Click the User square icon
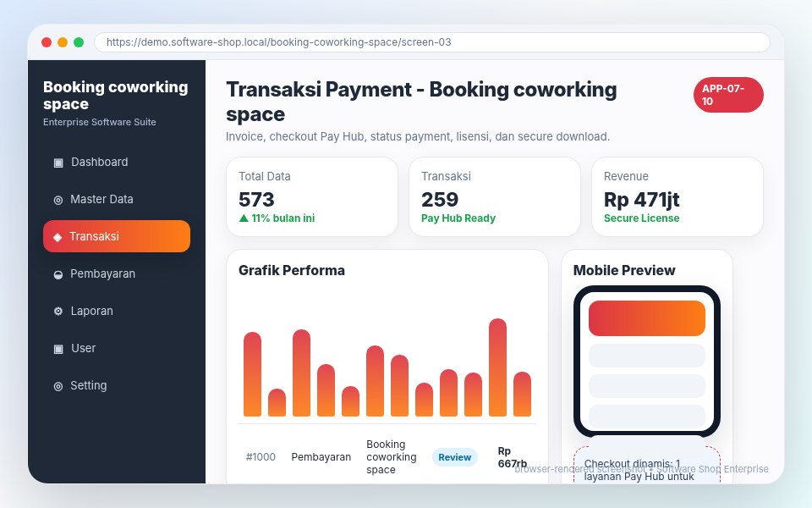Screen dimensions: 812x508 (x=58, y=349)
